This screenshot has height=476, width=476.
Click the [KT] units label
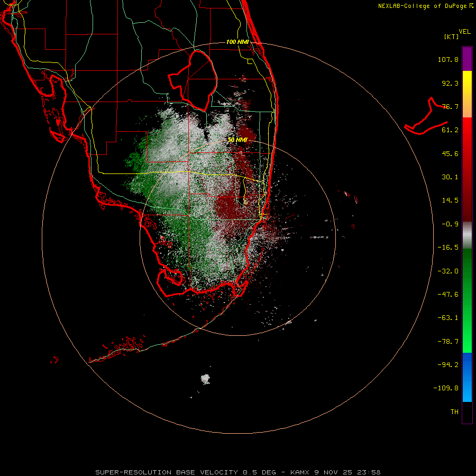click(452, 36)
